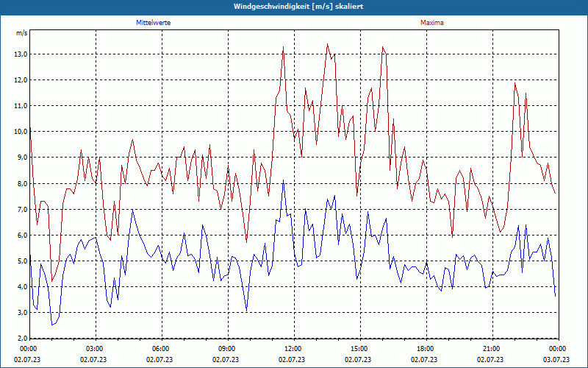Click the '18:00' time axis label
The image size is (588, 368).
[x=425, y=349]
